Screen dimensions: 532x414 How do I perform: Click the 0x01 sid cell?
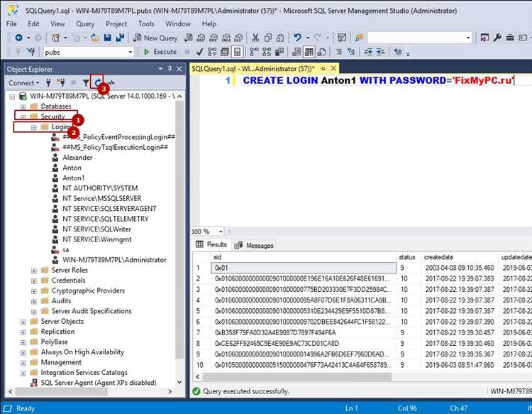pyautogui.click(x=304, y=268)
